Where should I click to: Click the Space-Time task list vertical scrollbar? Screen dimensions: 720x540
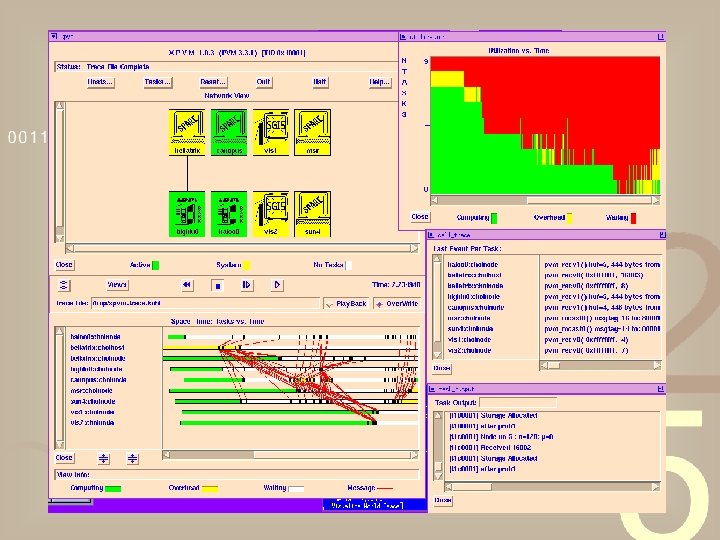pyautogui.click(x=60, y=388)
